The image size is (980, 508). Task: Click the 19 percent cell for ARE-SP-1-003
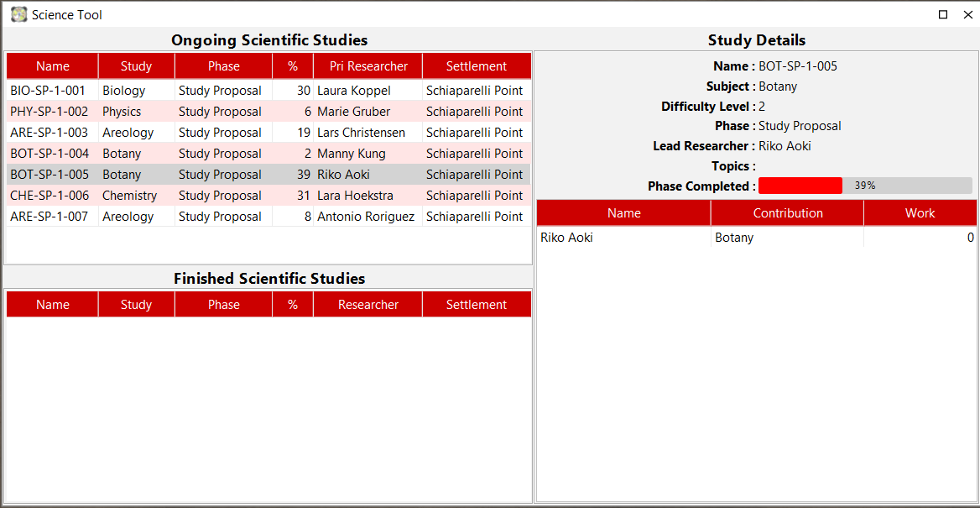pos(293,133)
